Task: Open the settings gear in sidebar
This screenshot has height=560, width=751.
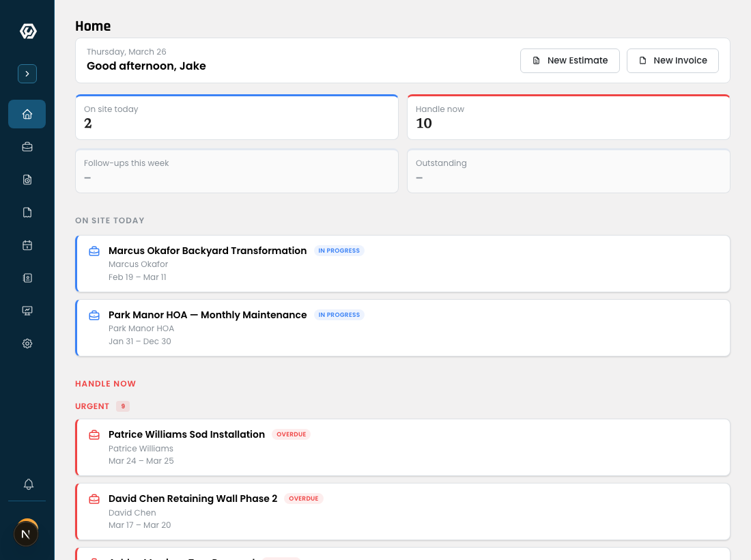Action: pyautogui.click(x=27, y=344)
